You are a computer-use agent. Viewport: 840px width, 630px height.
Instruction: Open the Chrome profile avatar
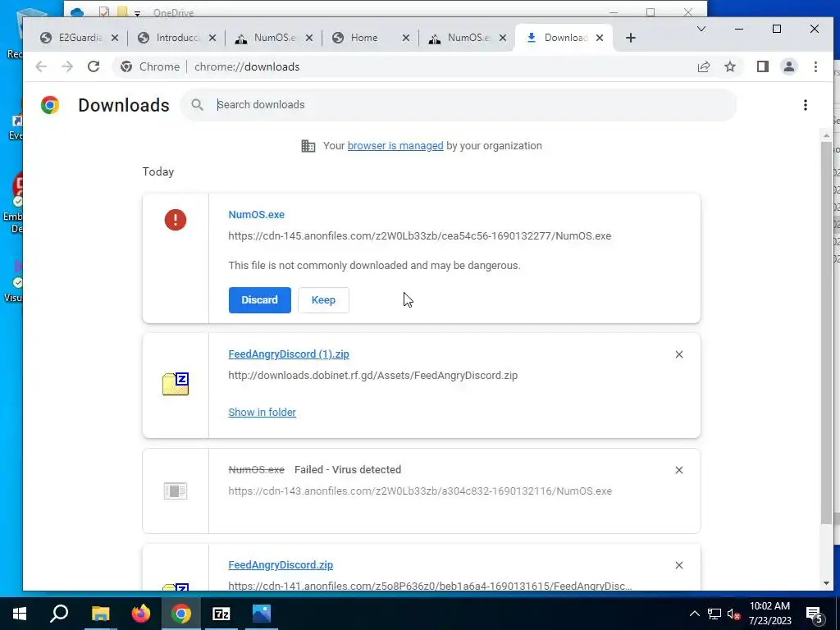point(788,66)
